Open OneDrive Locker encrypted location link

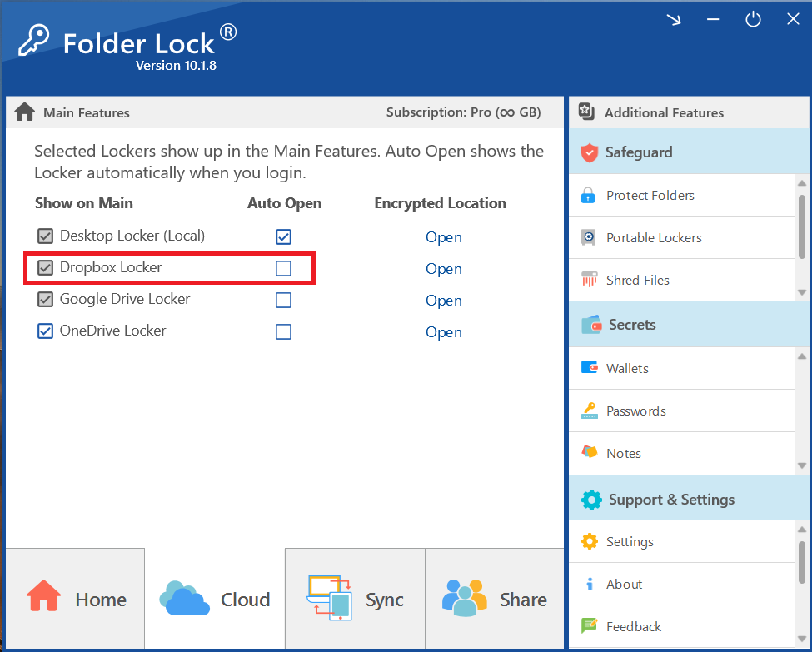(x=443, y=332)
